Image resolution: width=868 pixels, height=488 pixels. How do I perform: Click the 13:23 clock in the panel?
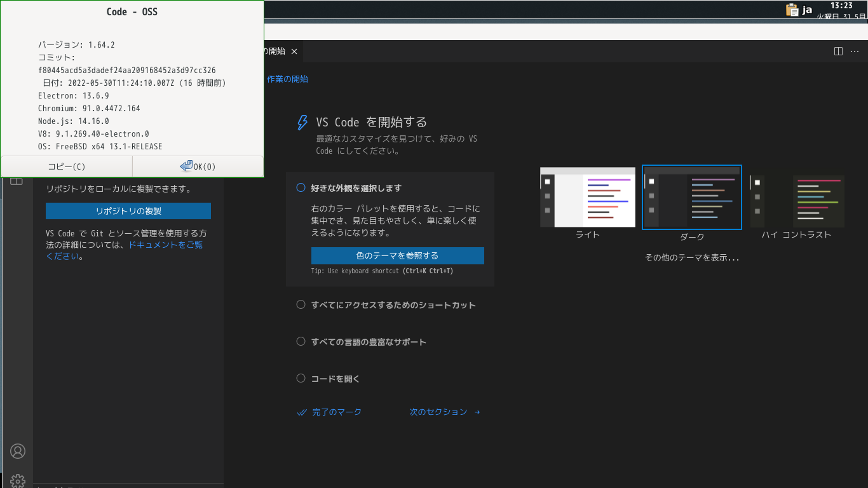pyautogui.click(x=841, y=5)
